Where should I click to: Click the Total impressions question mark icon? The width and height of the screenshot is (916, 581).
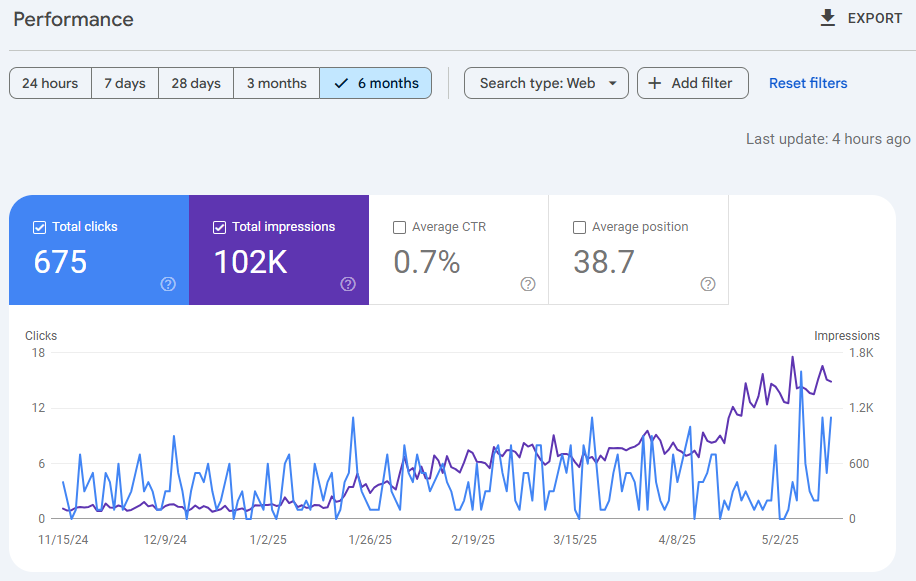347,284
